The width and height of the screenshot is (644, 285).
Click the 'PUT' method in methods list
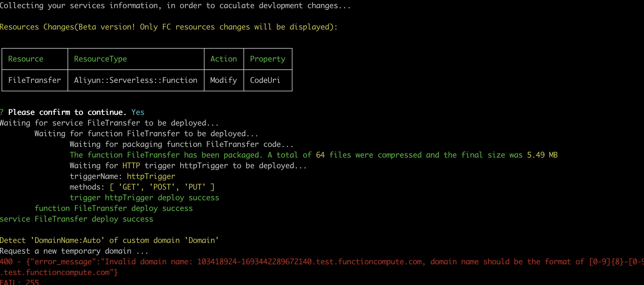pyautogui.click(x=195, y=187)
